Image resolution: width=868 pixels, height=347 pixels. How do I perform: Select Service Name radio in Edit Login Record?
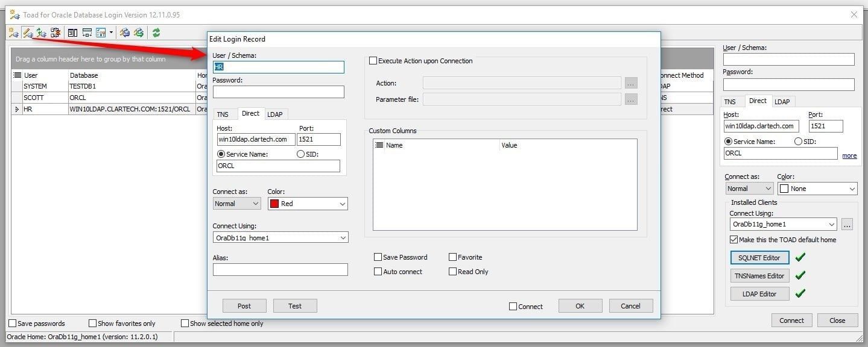click(221, 154)
